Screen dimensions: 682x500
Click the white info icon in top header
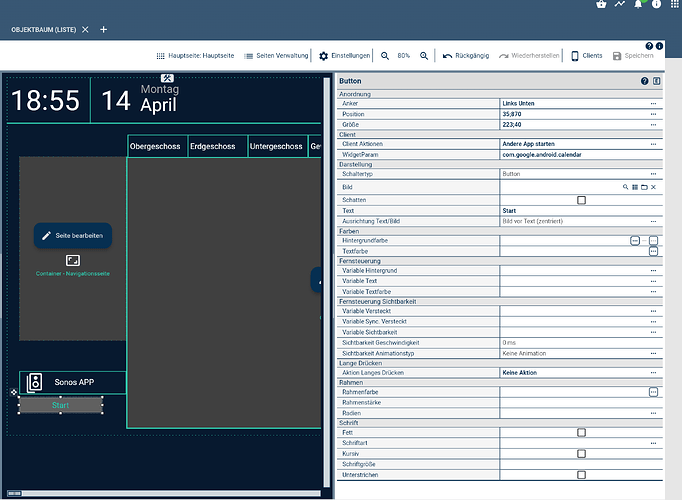656,4
